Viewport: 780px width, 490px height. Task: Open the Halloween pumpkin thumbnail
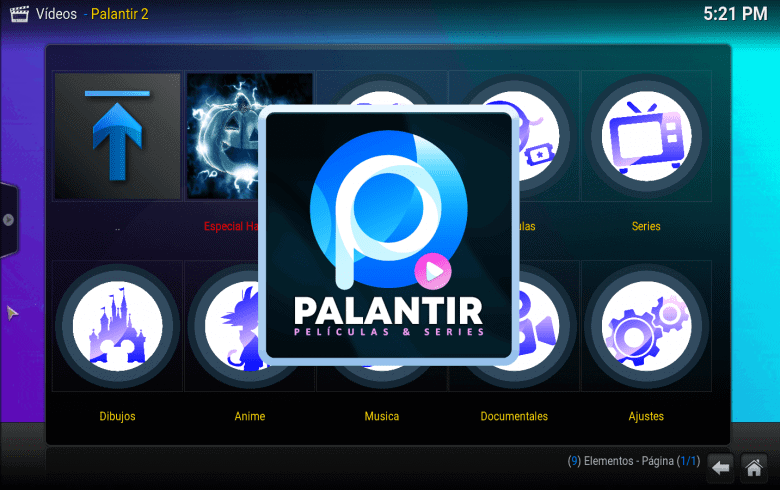[x=222, y=136]
